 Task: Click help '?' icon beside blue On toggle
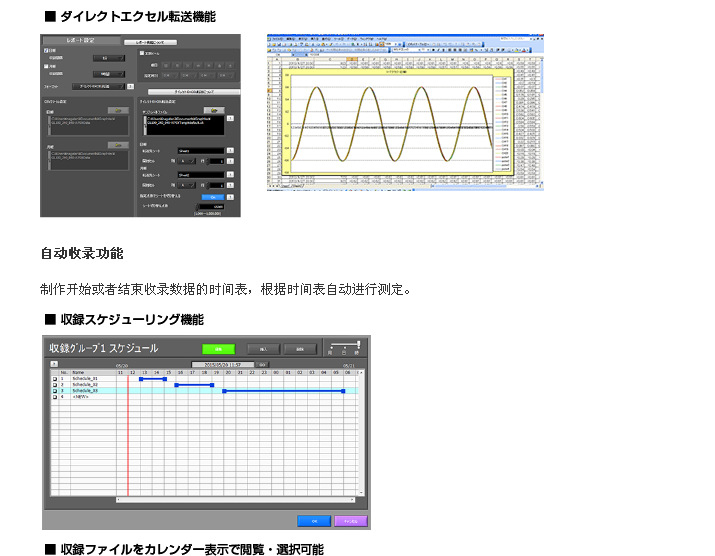pyautogui.click(x=230, y=197)
